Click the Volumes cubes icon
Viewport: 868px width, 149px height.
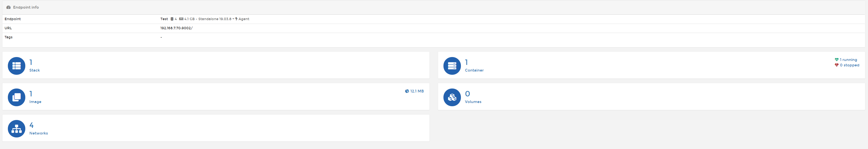[452, 97]
